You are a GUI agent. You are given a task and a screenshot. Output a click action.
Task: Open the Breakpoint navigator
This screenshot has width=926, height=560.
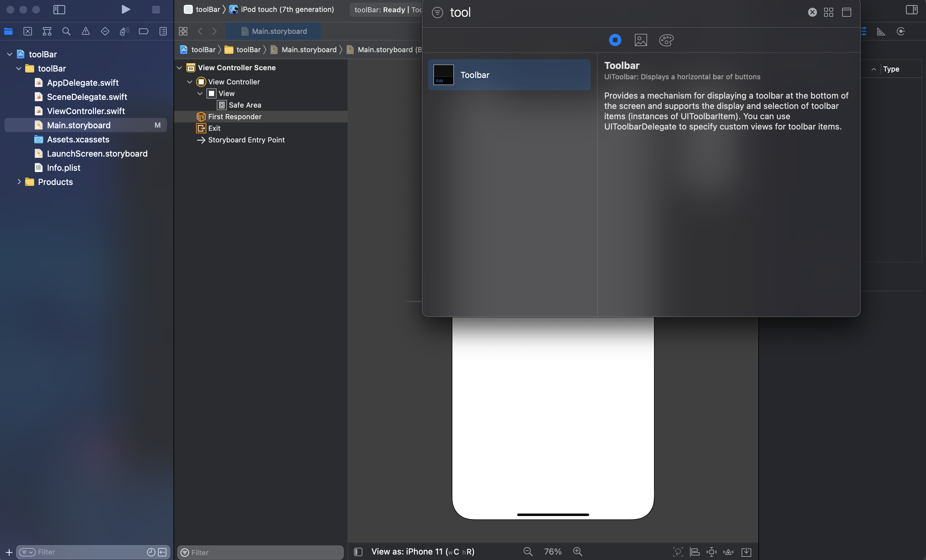[143, 32]
